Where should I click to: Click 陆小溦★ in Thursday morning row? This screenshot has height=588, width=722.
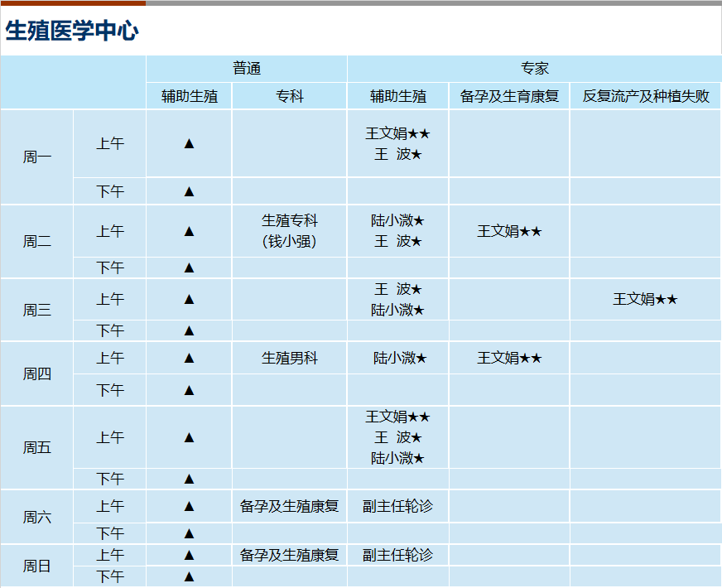click(400, 358)
